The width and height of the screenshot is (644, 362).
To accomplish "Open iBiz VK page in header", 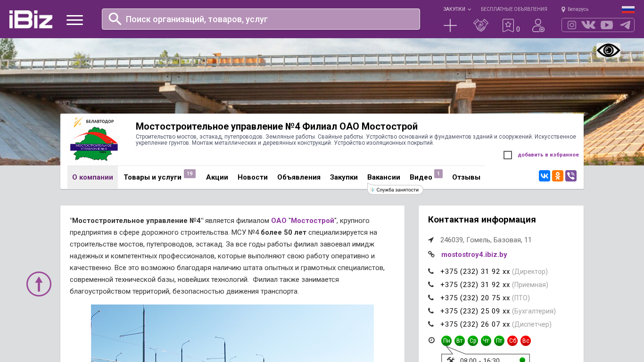I will 588,25.
